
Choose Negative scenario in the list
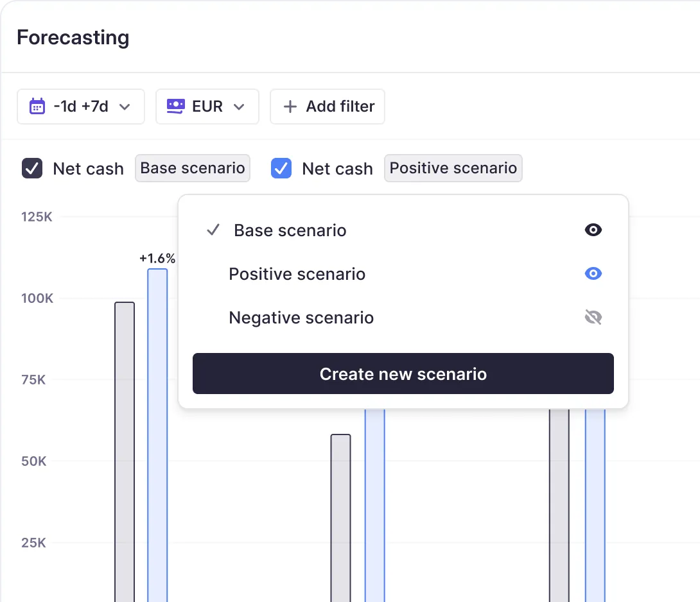click(301, 318)
